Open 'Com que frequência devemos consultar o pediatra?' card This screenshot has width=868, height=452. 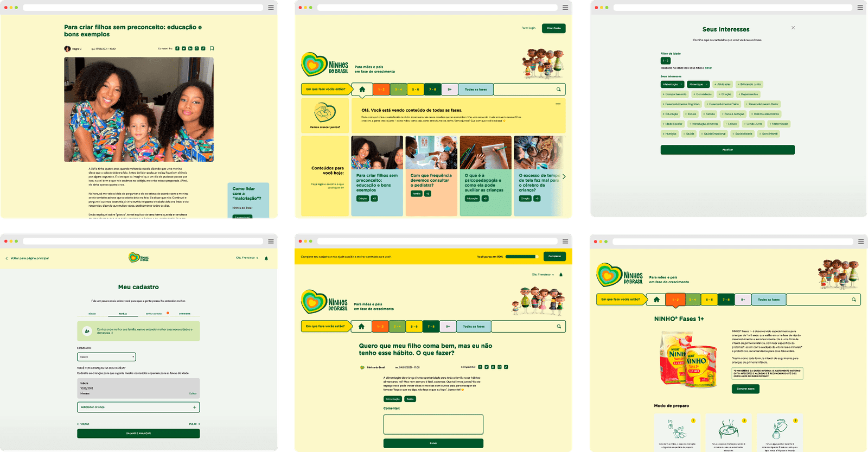(x=431, y=176)
